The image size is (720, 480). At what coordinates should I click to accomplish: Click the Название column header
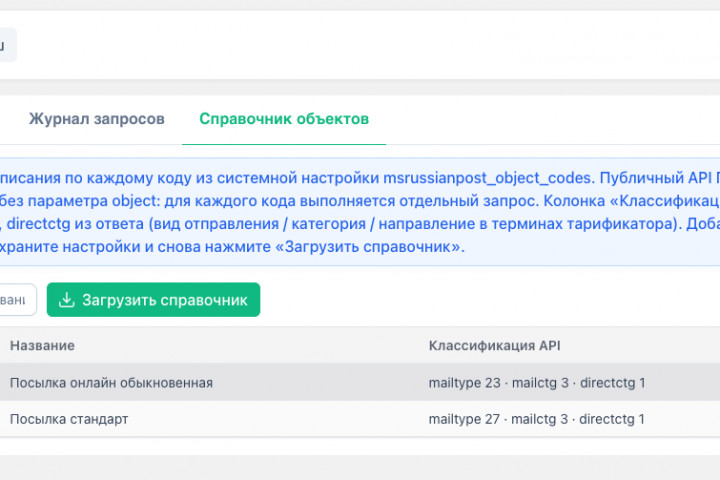point(42,345)
